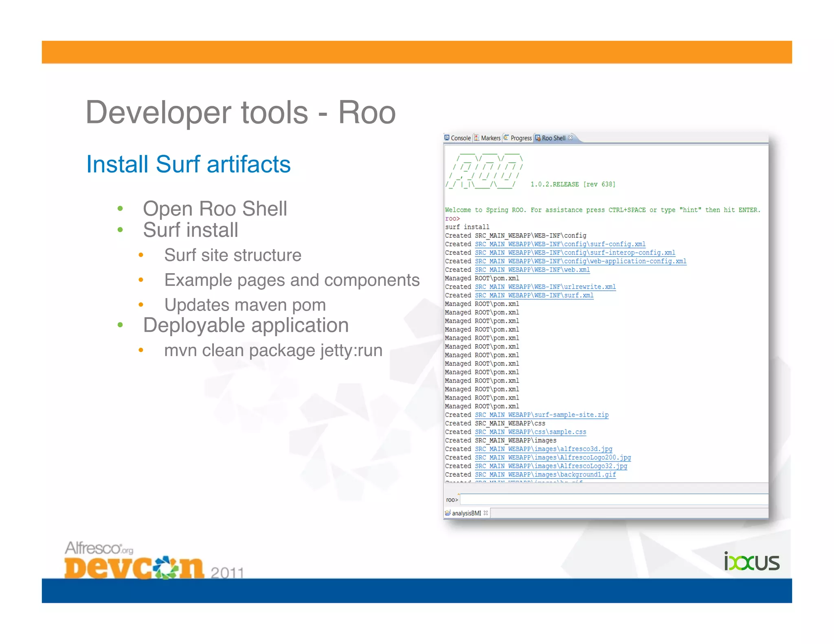Open WEB-INF\web.xml link
Viewport: 834px width, 644px height.
(532, 270)
